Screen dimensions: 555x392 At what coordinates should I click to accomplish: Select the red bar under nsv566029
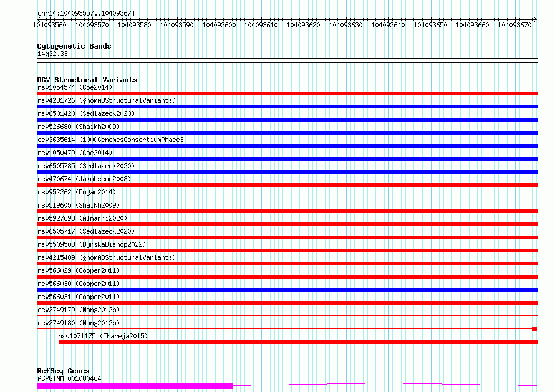click(x=287, y=277)
